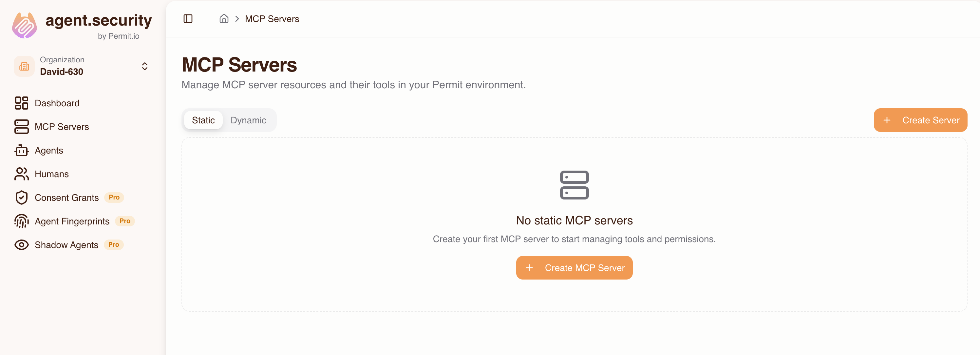Enable the Static server filter
Viewport: 980px width, 355px height.
coord(203,120)
